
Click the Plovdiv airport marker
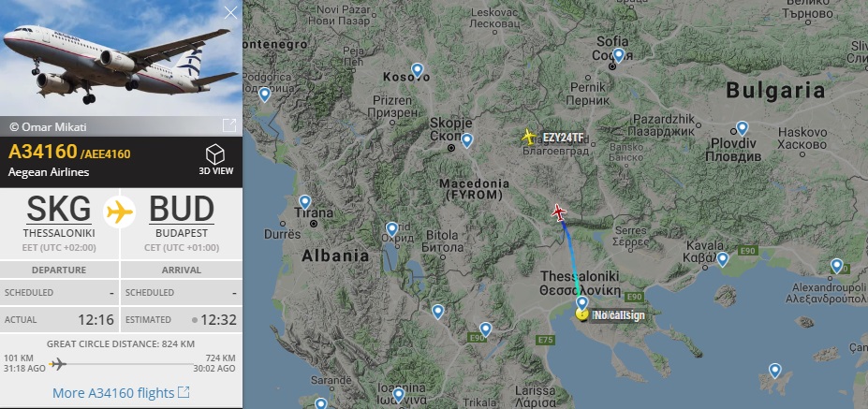[742, 128]
